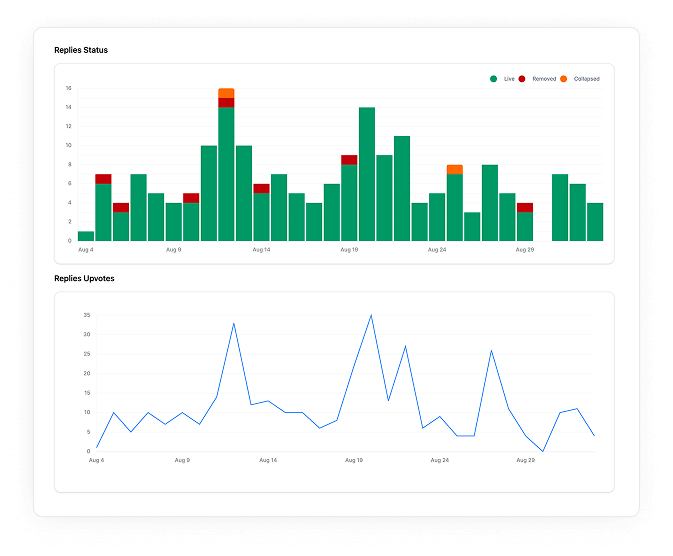Click the 35 value on the upvotes y-axis

87,315
